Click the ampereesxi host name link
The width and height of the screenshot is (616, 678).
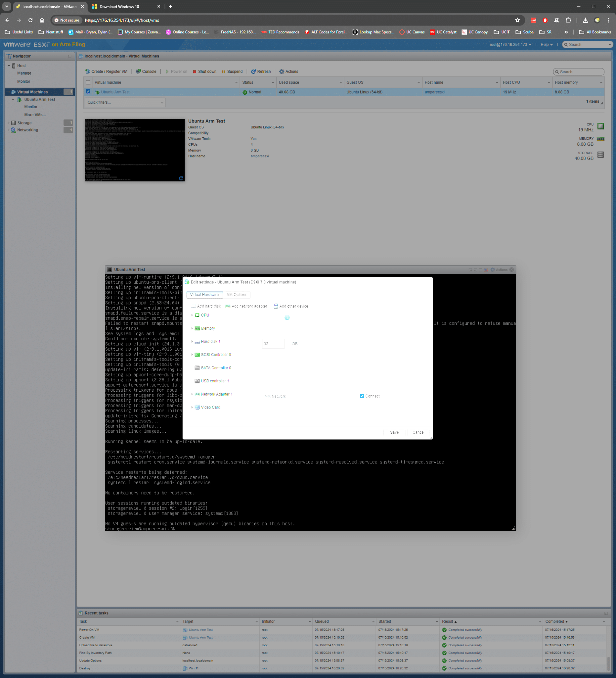click(434, 92)
